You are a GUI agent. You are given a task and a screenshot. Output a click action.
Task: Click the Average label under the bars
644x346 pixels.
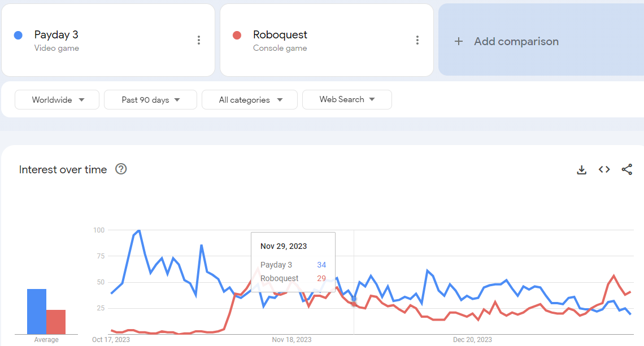[x=46, y=340]
